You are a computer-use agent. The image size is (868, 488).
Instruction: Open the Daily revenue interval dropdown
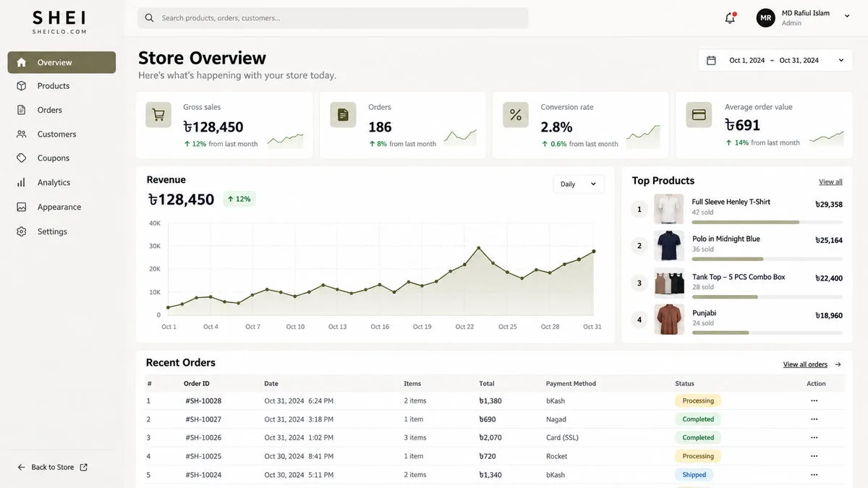click(579, 184)
